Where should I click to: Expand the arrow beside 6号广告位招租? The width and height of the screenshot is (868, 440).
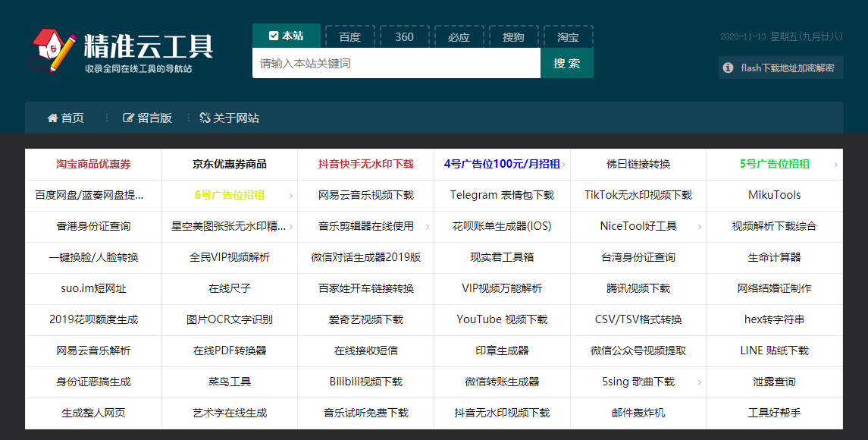(x=291, y=196)
